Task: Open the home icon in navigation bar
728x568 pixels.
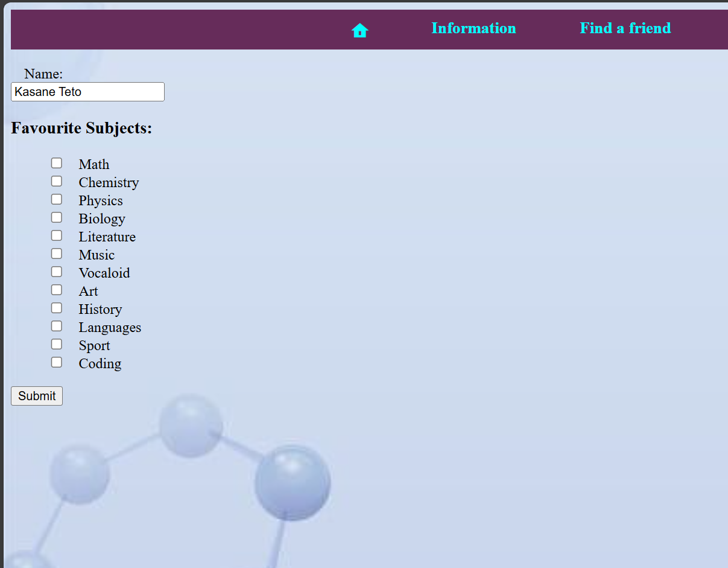Action: tap(359, 30)
